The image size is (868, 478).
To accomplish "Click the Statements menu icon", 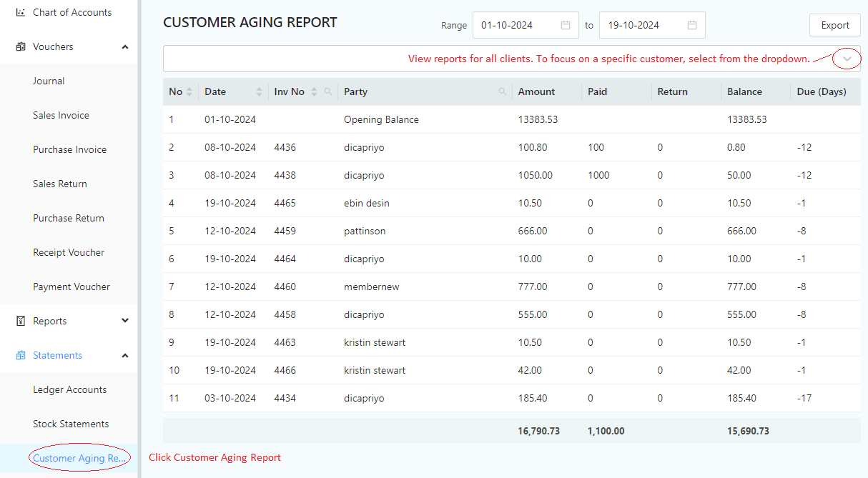I will click(x=21, y=355).
